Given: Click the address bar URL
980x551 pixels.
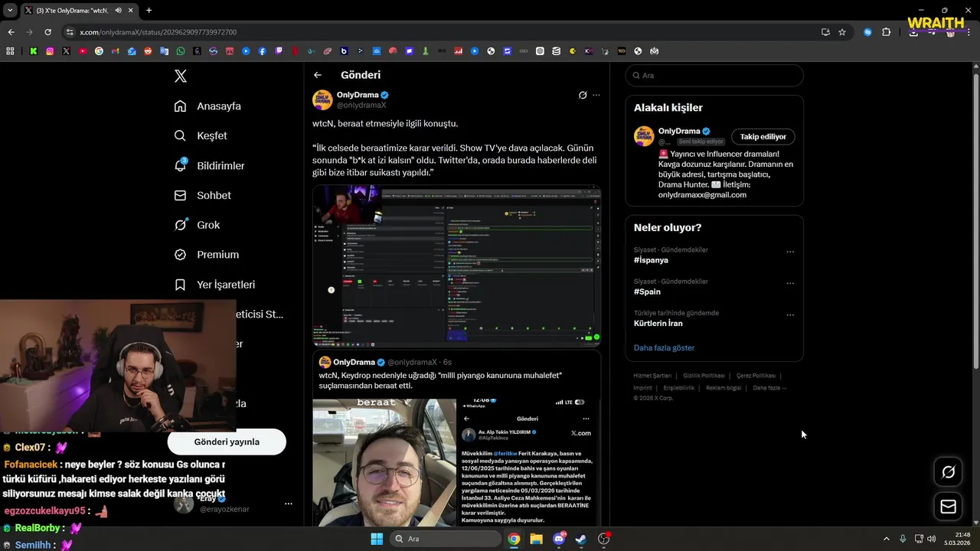Looking at the screenshot, I should tap(158, 32).
